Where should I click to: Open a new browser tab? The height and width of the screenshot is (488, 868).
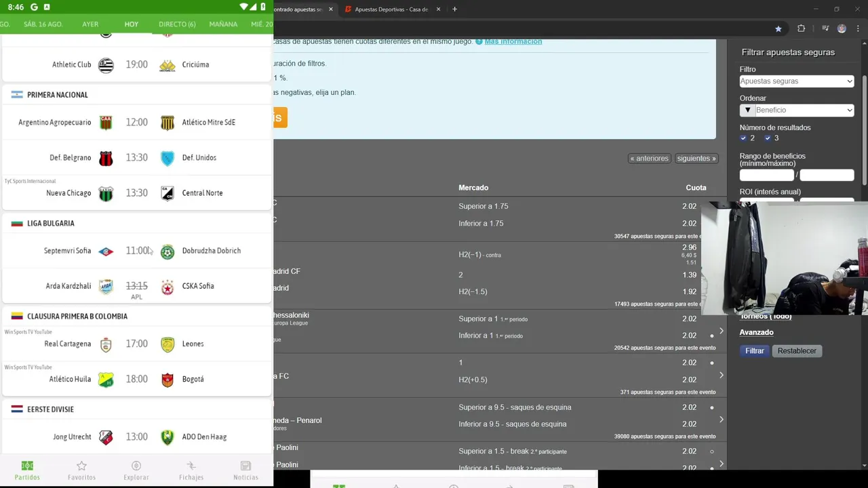(454, 9)
